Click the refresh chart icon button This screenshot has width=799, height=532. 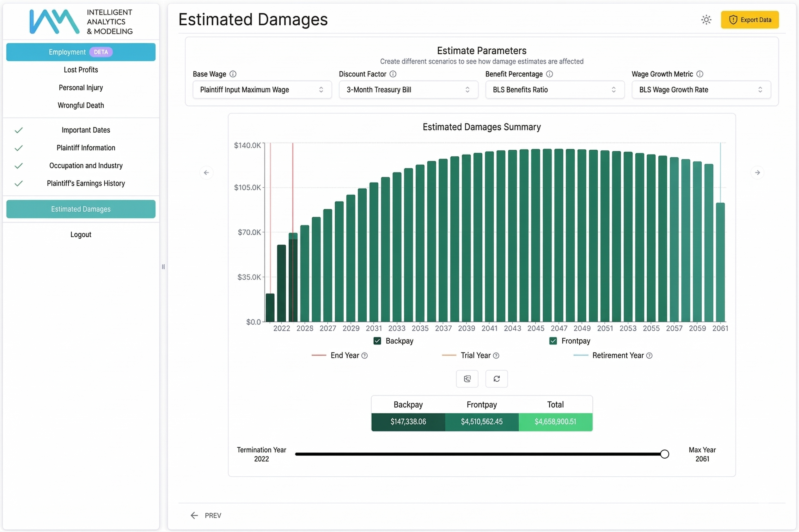coord(497,379)
